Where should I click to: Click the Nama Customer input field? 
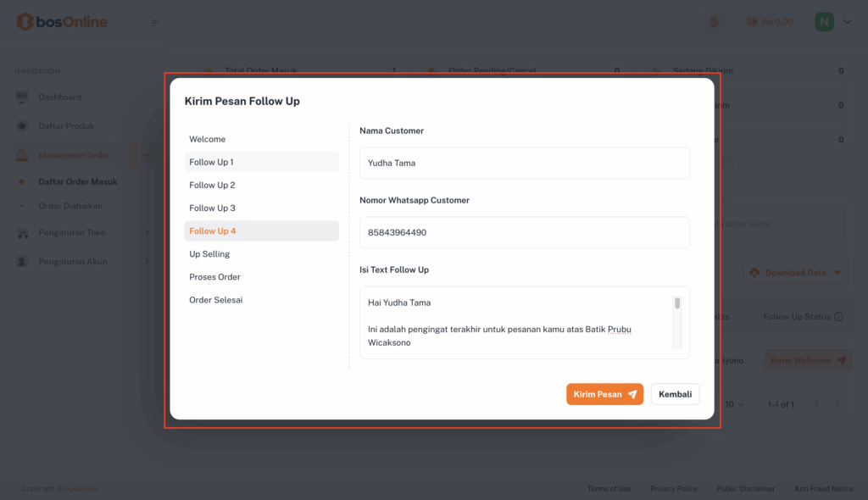point(524,163)
